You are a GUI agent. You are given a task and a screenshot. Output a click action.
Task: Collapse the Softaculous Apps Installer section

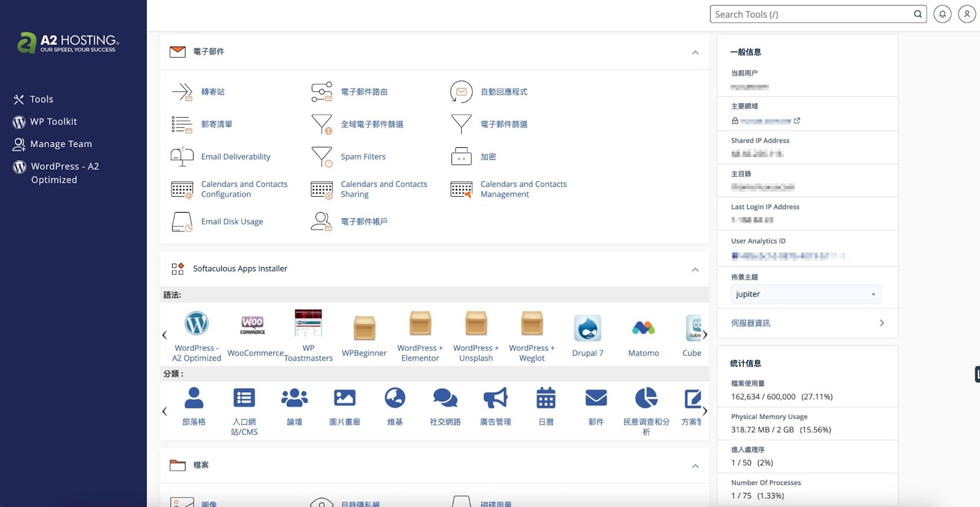pos(695,270)
